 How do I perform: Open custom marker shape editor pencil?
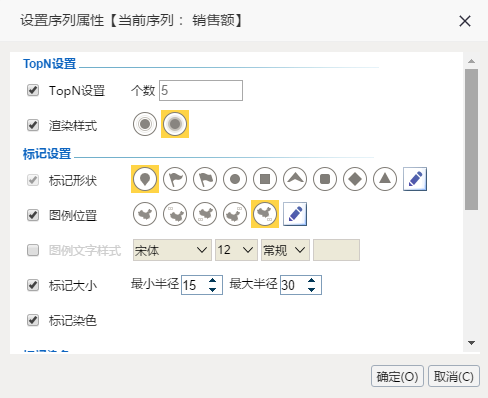[415, 179]
